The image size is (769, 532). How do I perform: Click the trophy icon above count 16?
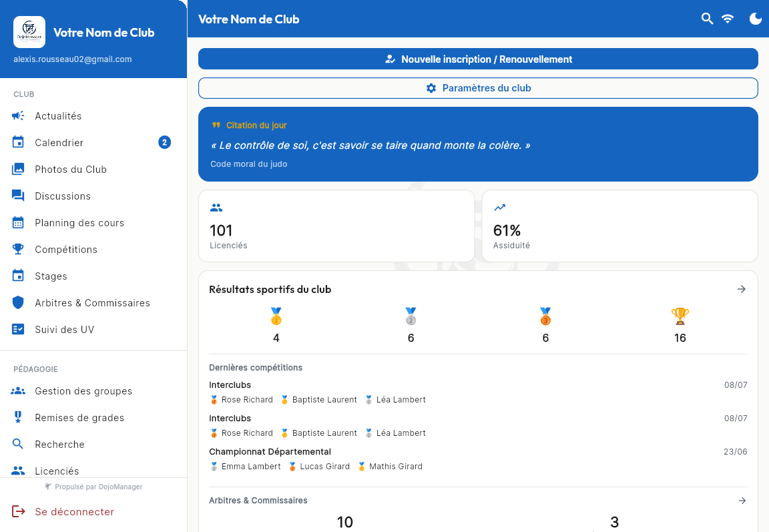tap(680, 316)
